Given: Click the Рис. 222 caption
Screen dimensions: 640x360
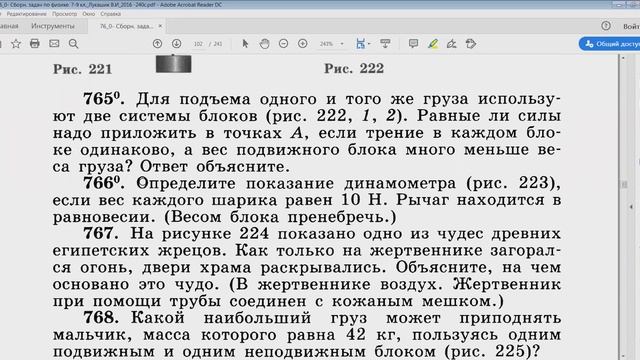Looking at the screenshot, I should click(x=354, y=68).
